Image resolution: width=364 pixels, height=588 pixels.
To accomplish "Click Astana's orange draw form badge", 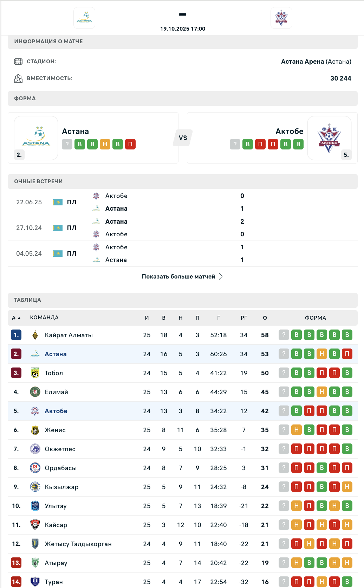I will (x=105, y=144).
